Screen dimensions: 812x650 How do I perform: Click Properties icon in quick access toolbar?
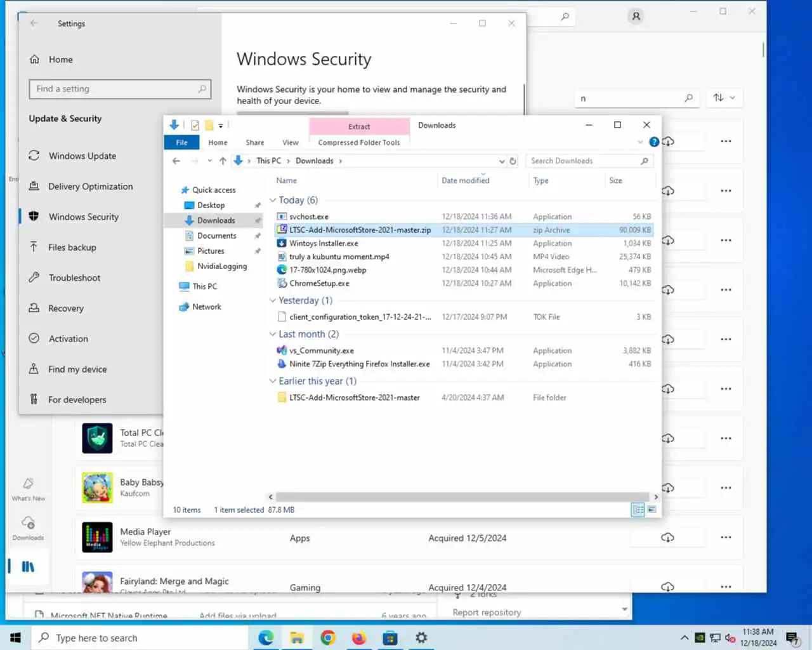coord(195,126)
